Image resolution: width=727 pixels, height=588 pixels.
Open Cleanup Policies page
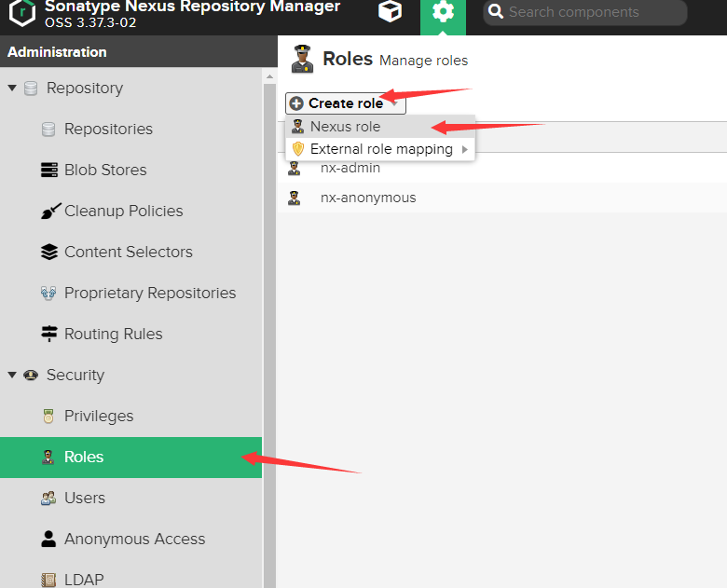point(124,211)
